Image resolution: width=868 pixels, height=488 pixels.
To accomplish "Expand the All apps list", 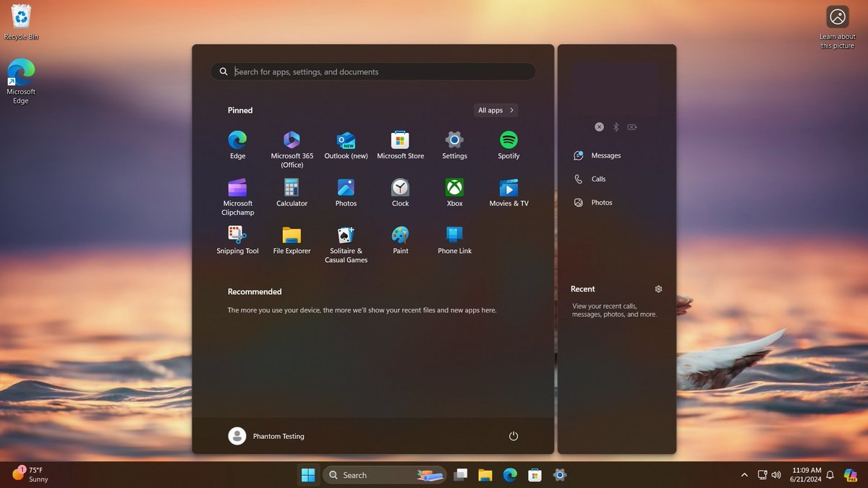I will coord(496,111).
